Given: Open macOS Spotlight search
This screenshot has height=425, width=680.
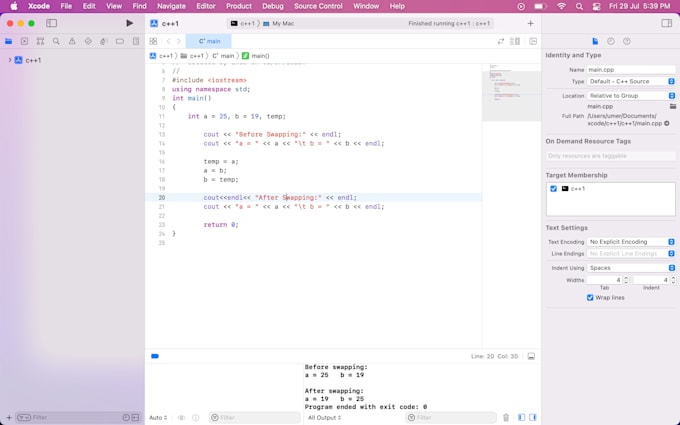Looking at the screenshot, I should coord(579,6).
